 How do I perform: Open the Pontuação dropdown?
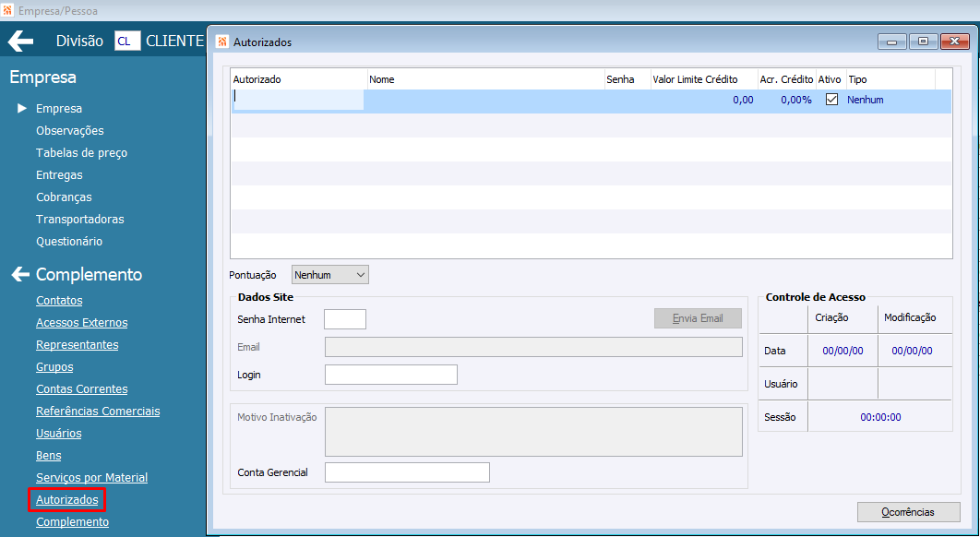[330, 274]
